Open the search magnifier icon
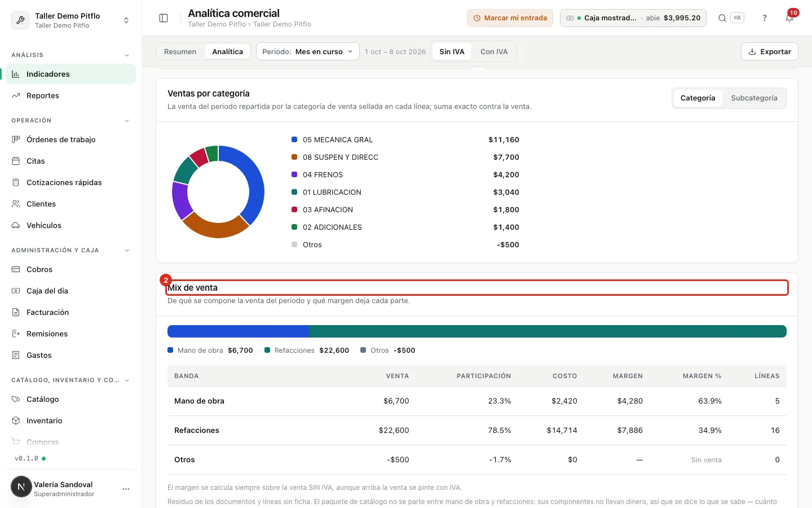Image resolution: width=812 pixels, height=508 pixels. click(x=722, y=18)
